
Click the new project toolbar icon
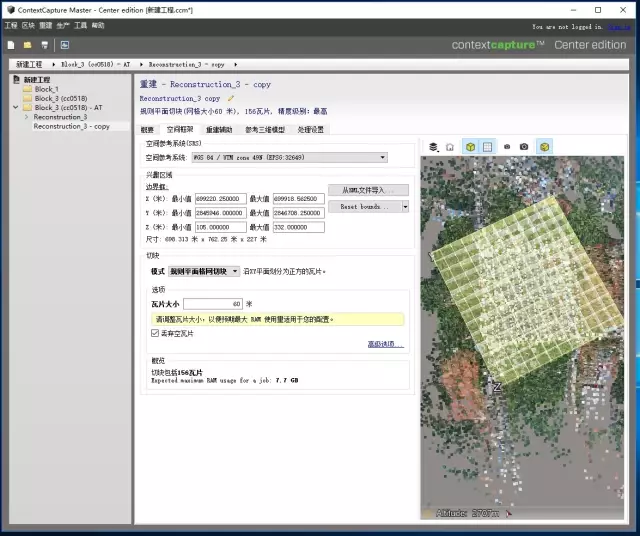point(11,44)
